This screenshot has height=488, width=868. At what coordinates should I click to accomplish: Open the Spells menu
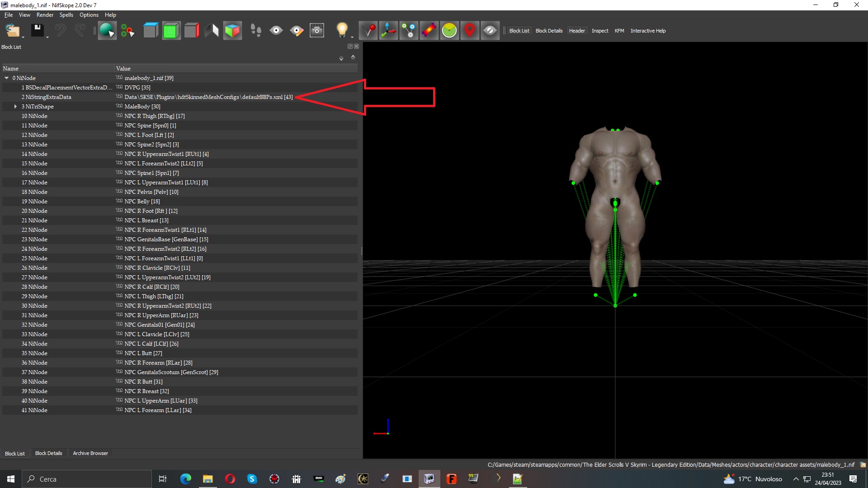[x=66, y=15]
